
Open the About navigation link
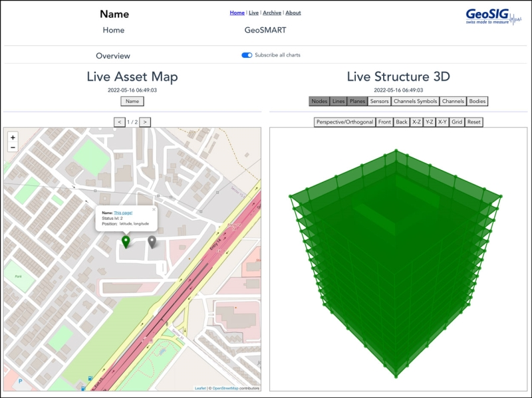click(x=293, y=13)
